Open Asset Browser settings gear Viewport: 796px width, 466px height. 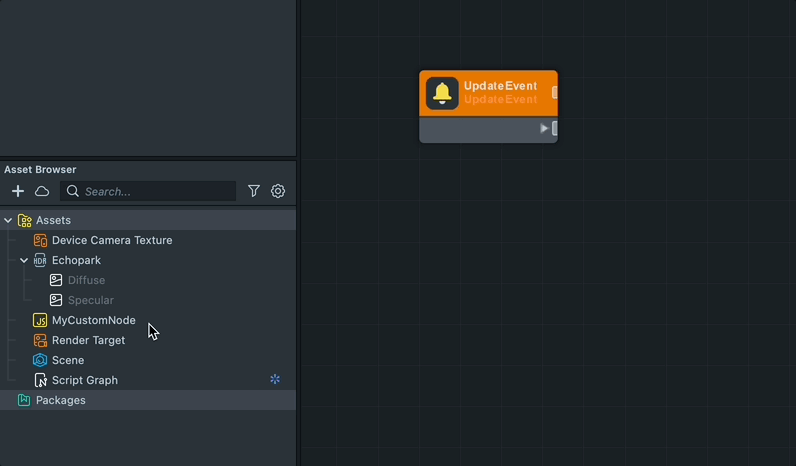(278, 191)
